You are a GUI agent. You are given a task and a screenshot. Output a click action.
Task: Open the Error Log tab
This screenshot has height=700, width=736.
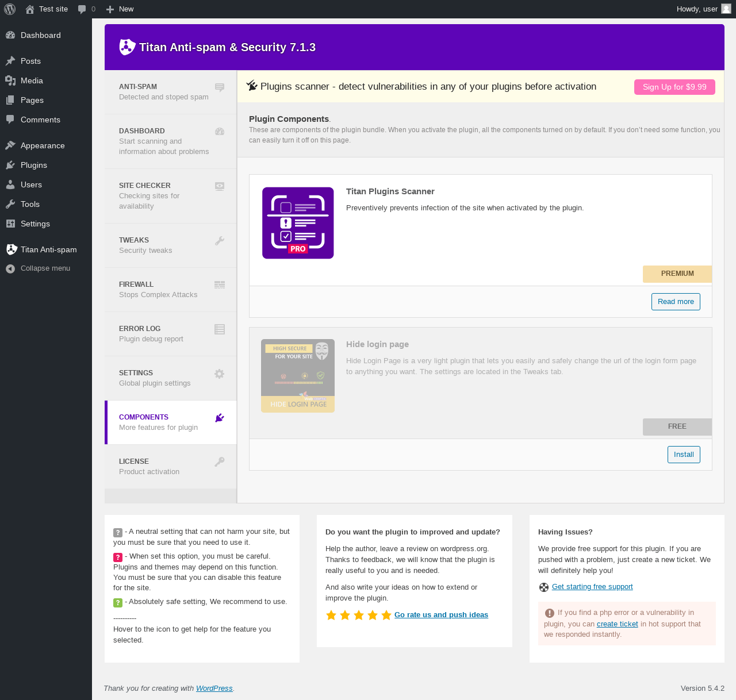tap(171, 334)
